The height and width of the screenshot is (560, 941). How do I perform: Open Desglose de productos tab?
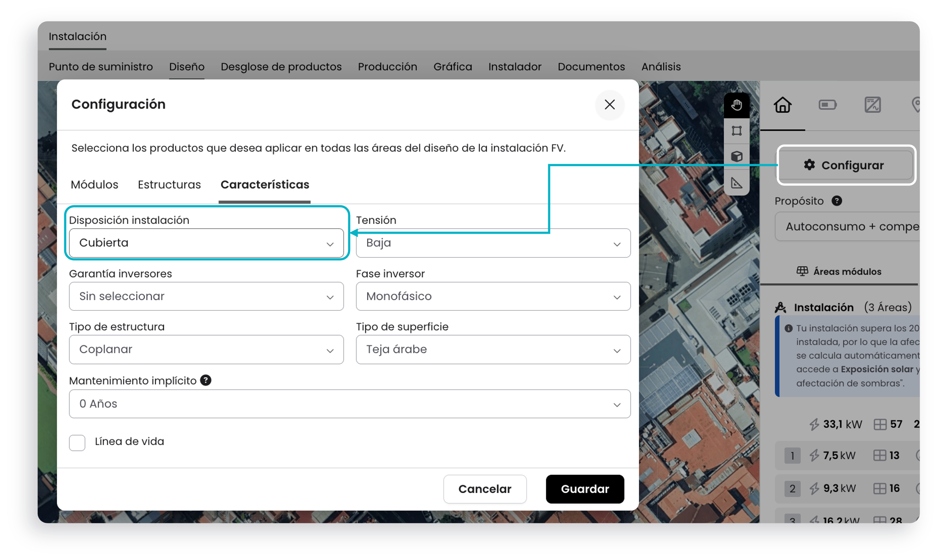pos(281,66)
